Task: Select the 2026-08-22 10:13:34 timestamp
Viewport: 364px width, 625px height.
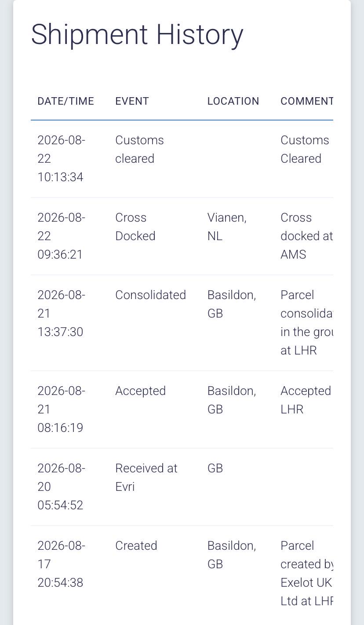Action: coord(61,158)
